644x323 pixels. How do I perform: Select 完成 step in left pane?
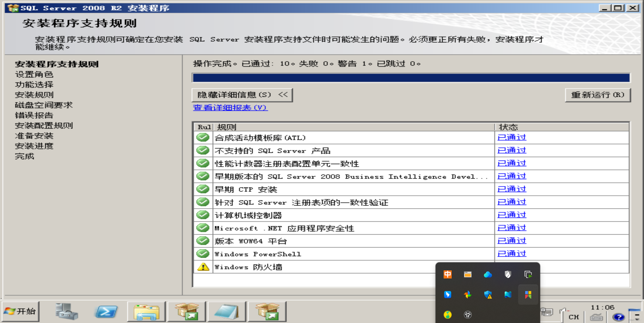[x=25, y=156]
